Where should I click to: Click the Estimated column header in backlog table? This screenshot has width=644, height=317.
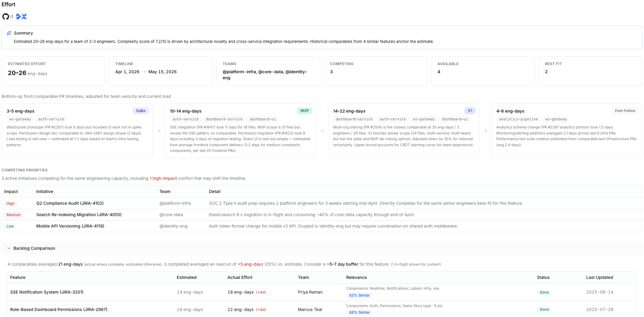point(187,277)
